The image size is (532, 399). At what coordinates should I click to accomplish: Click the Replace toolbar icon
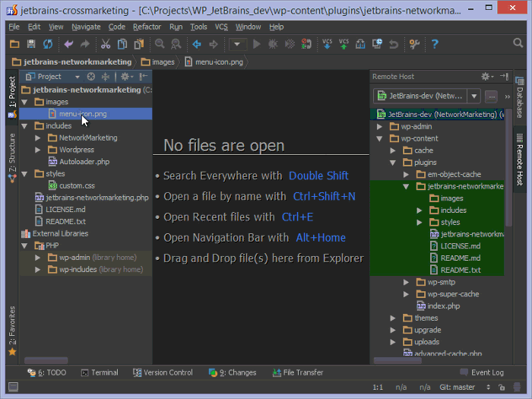(x=176, y=44)
